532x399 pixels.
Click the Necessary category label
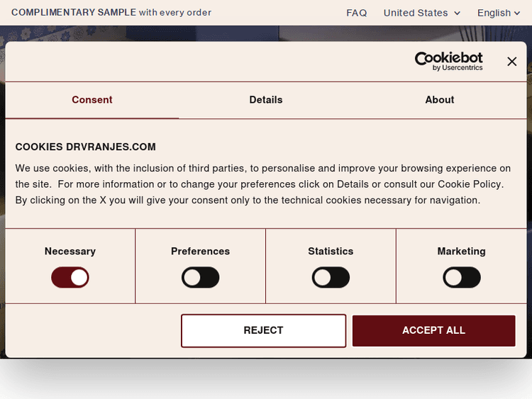click(70, 252)
